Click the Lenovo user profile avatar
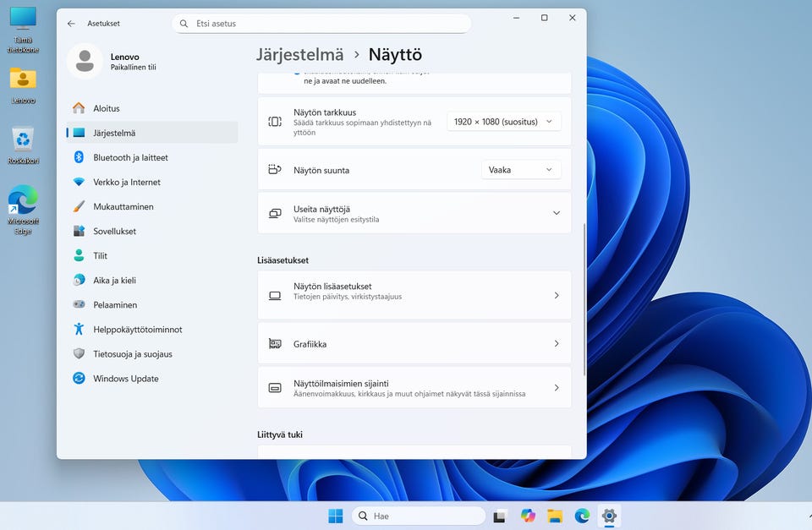The width and height of the screenshot is (812, 530). (85, 61)
